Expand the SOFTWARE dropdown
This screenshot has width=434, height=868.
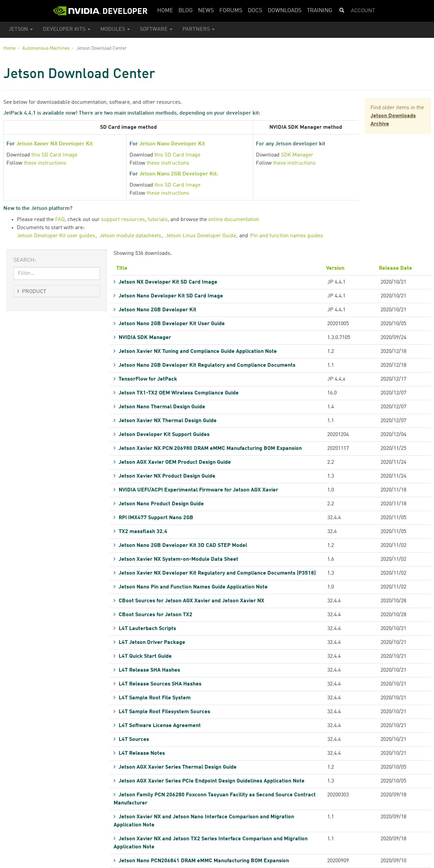click(x=156, y=29)
